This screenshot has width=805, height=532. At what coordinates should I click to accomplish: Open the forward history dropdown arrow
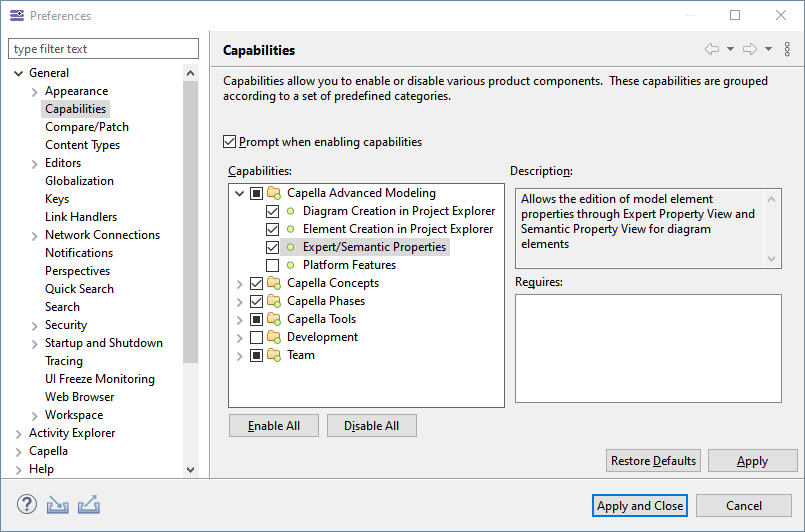click(x=769, y=49)
